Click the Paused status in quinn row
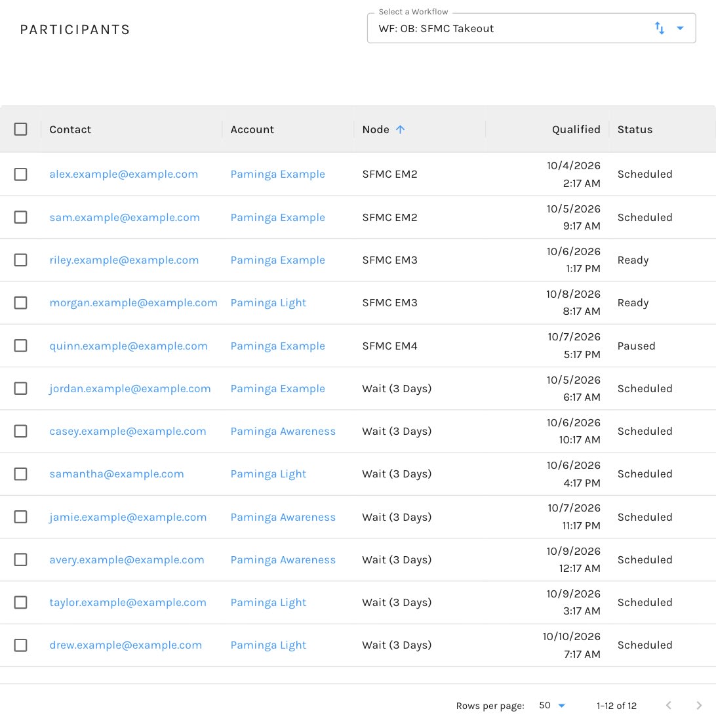The height and width of the screenshot is (728, 716). click(636, 346)
